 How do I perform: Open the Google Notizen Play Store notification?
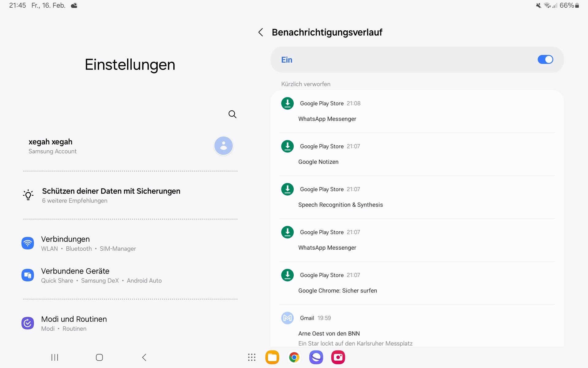coord(417,154)
